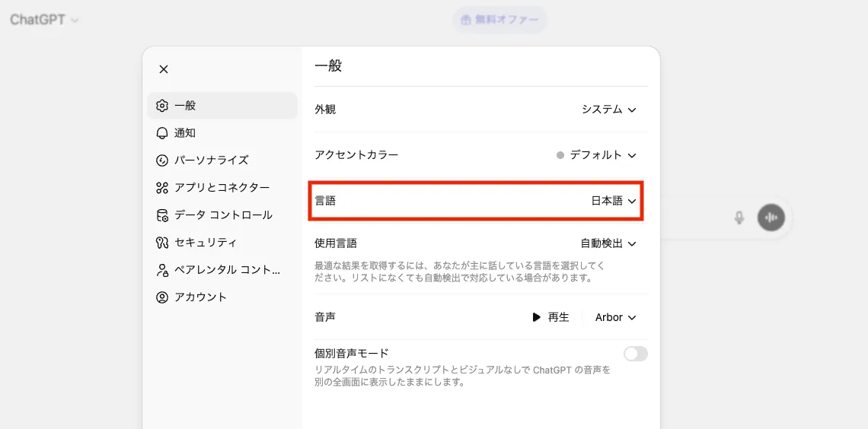This screenshot has height=429, width=868.
Task: Click the セキュリティ key icon
Action: [x=161, y=242]
